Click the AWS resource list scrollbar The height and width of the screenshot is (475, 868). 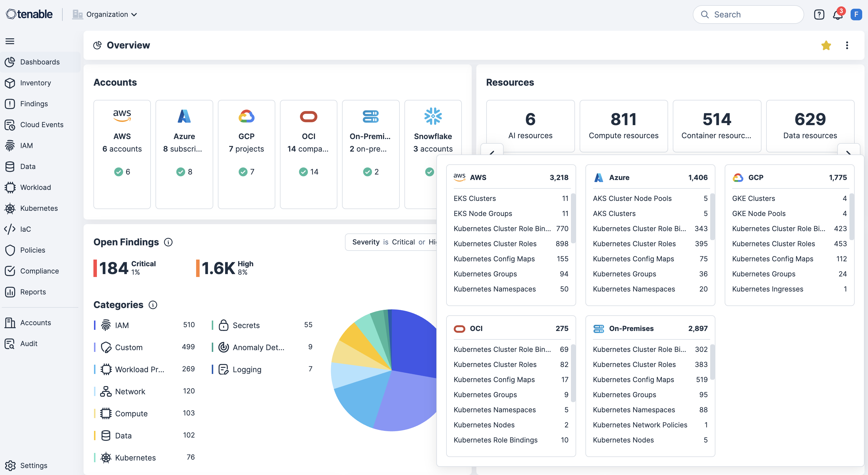click(573, 218)
